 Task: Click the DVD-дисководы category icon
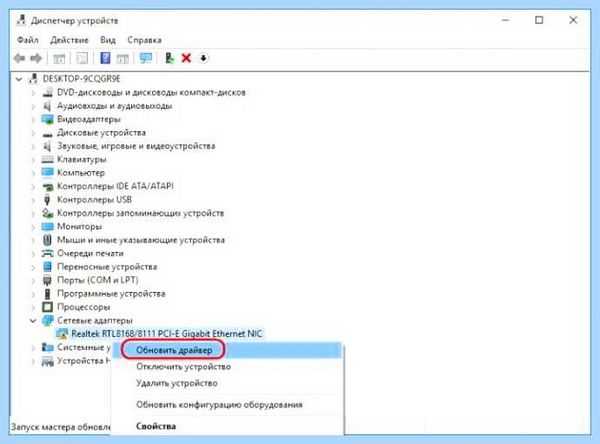[47, 92]
